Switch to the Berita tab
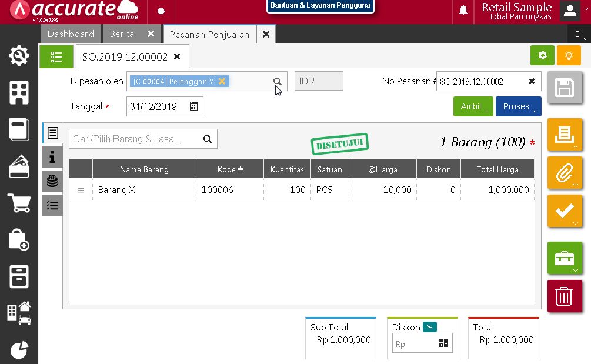The image size is (591, 364). pyautogui.click(x=122, y=34)
